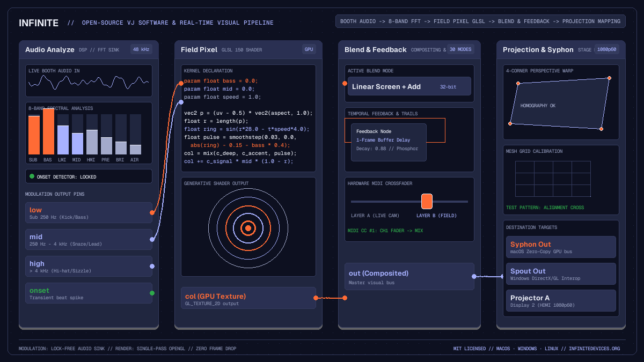Select the Spout Out destination
This screenshot has width=644, height=362.
(561, 274)
